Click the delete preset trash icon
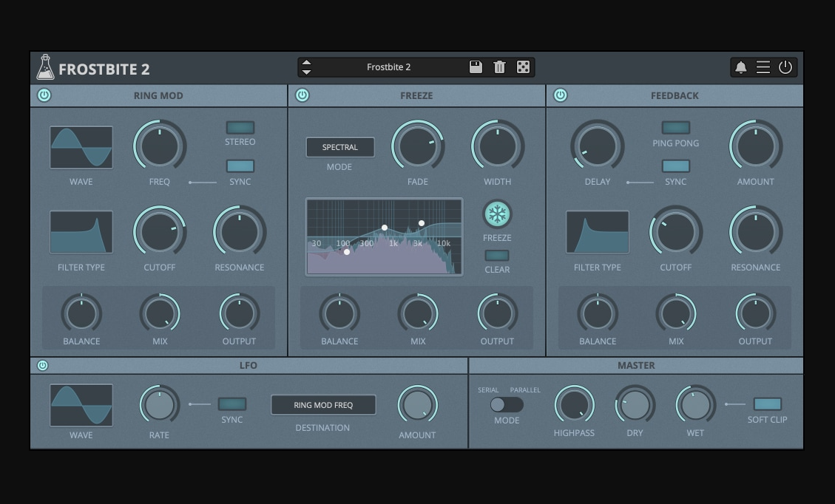The height and width of the screenshot is (504, 835). point(499,67)
